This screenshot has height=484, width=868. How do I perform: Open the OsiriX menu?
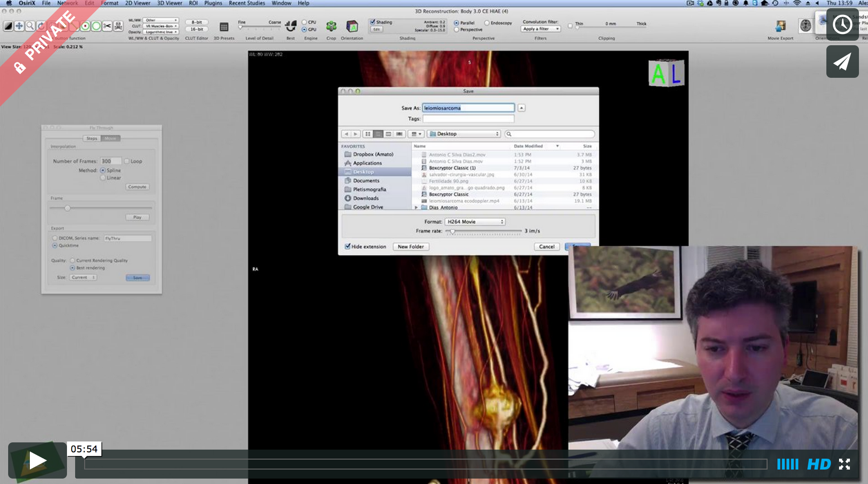pyautogui.click(x=27, y=3)
